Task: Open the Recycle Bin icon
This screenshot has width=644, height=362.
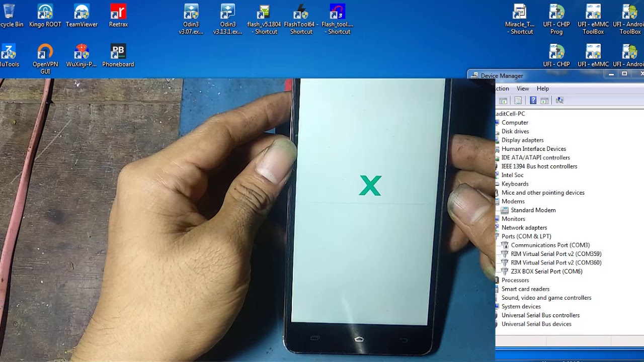Action: (10, 15)
